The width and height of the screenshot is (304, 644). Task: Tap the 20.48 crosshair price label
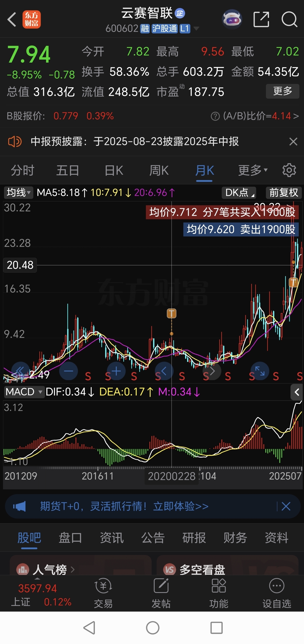pos(20,265)
